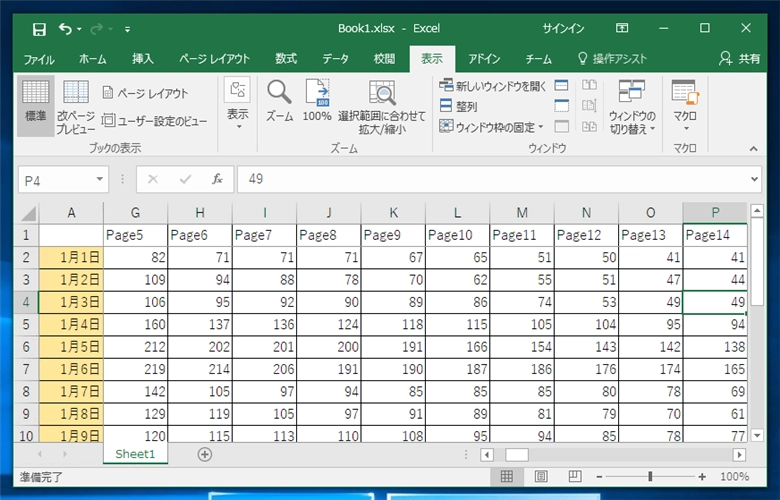Image resolution: width=780 pixels, height=500 pixels.
Task: Click the hide window icon
Action: [x=562, y=106]
